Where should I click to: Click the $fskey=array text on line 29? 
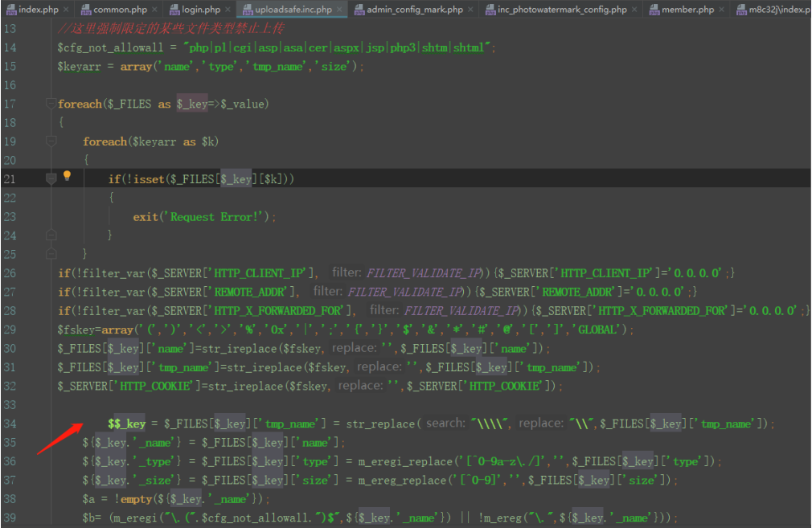pyautogui.click(x=96, y=329)
